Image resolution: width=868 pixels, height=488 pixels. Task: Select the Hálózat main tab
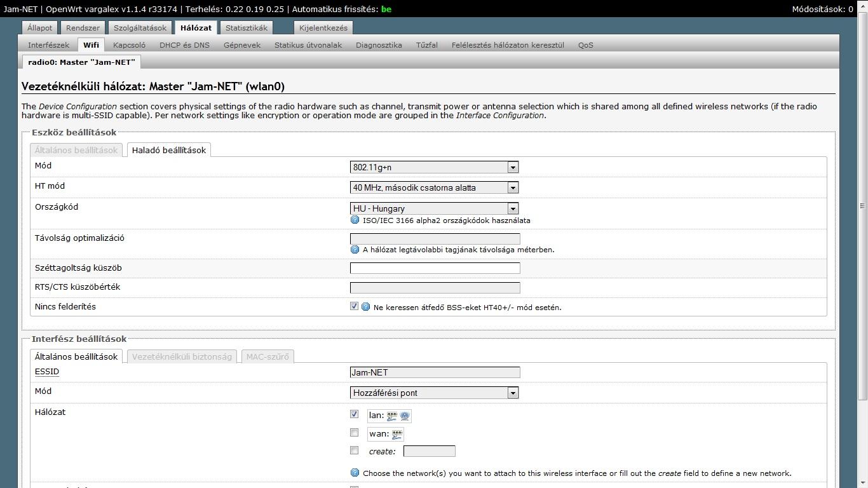[196, 28]
